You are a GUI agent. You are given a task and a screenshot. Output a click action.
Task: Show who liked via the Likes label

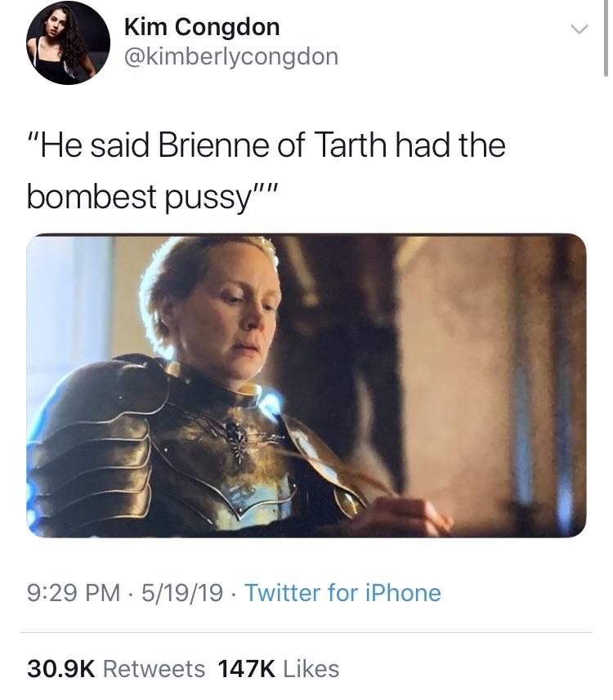(x=311, y=669)
